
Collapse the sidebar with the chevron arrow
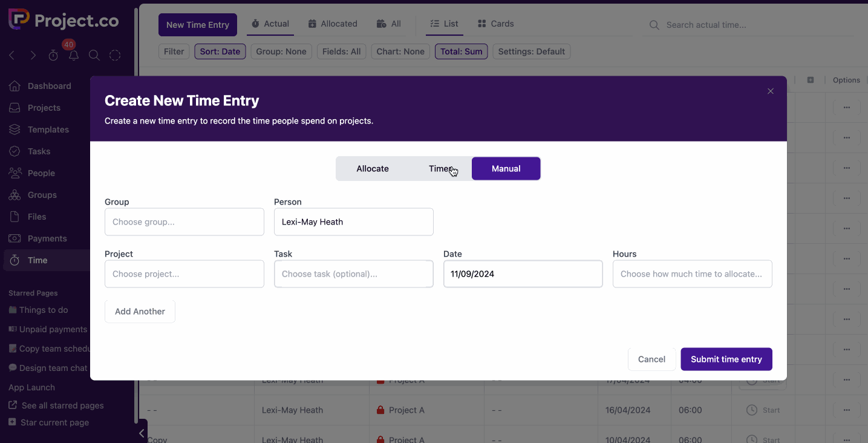pyautogui.click(x=142, y=433)
